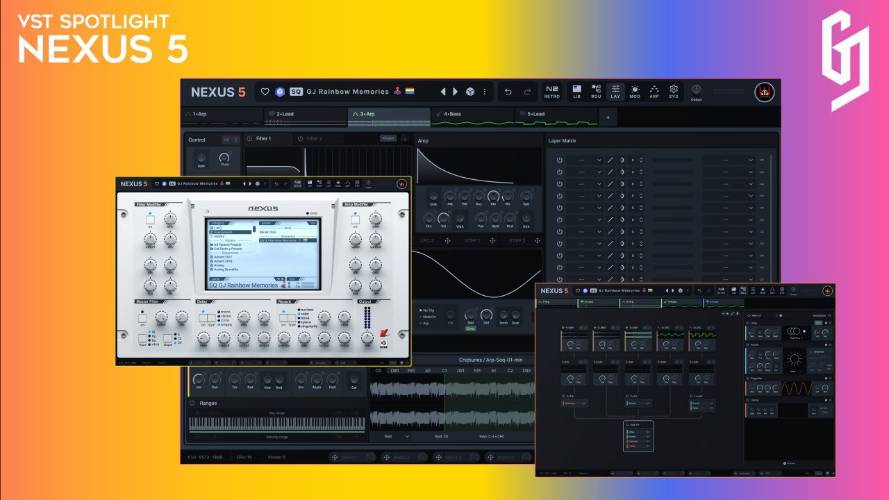Open the MOD modulation view
Screen dimensions: 889x500
pyautogui.click(x=634, y=92)
